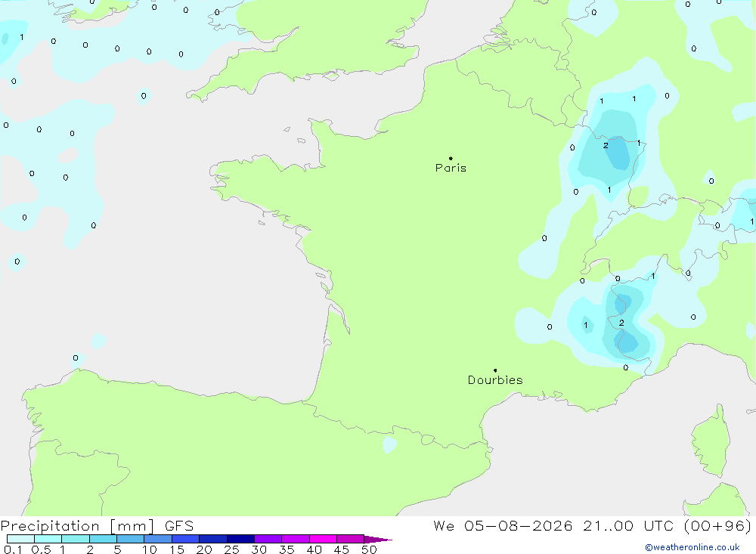Click the purple arrow tip above 50 mm

378,540
